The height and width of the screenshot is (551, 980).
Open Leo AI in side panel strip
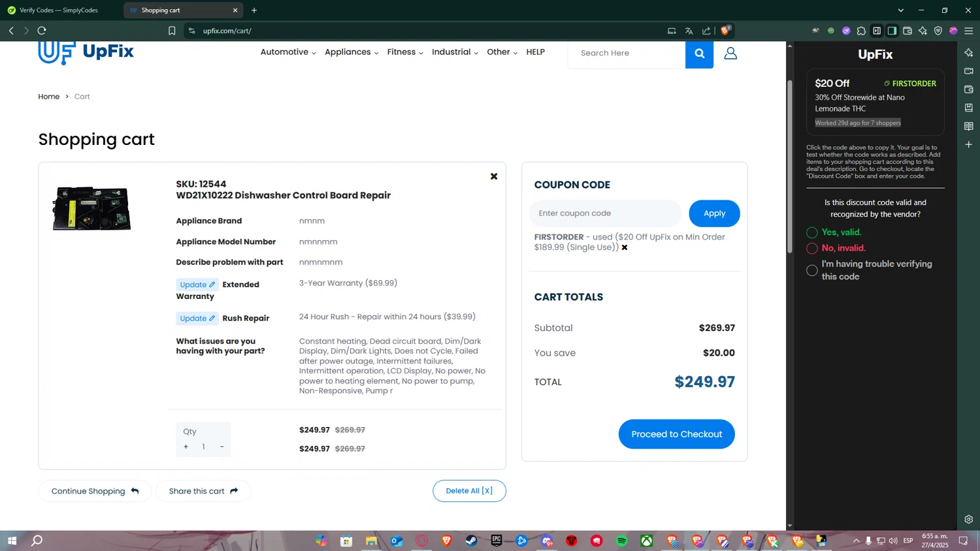click(x=969, y=53)
